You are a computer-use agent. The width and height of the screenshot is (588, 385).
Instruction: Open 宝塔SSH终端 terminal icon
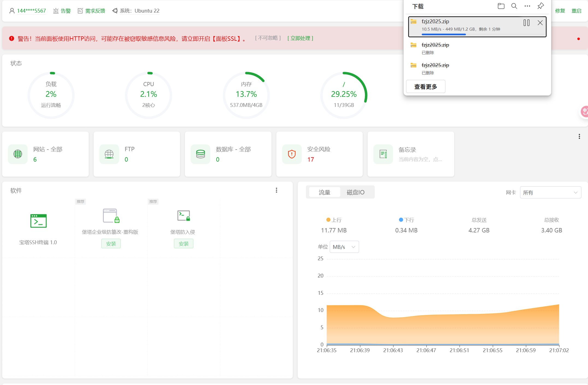coord(39,221)
